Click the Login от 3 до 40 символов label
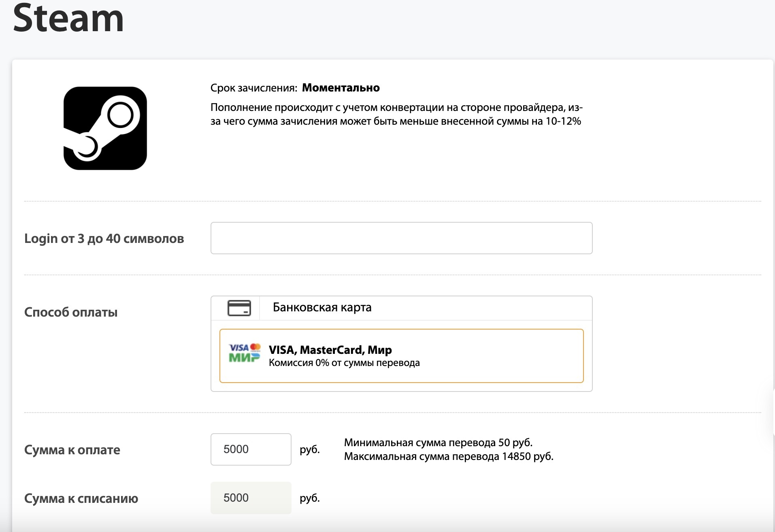The width and height of the screenshot is (775, 532). 104,238
